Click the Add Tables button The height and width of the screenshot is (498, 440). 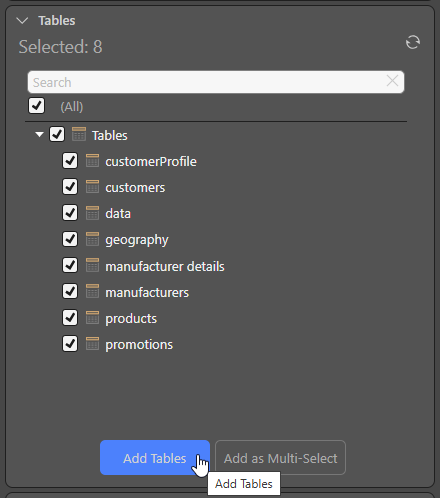pos(155,458)
